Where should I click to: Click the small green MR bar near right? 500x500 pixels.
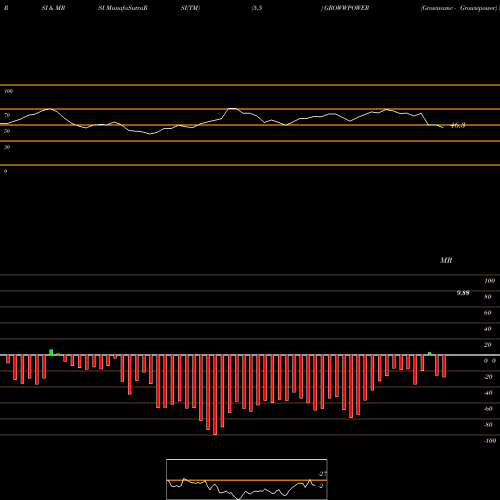[430, 354]
